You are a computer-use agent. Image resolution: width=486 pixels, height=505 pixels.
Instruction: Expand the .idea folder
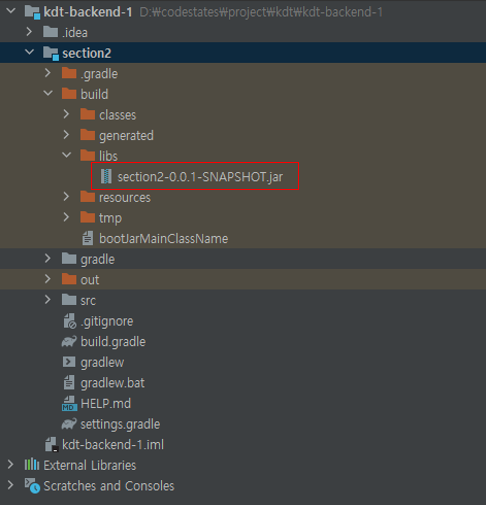tap(29, 32)
